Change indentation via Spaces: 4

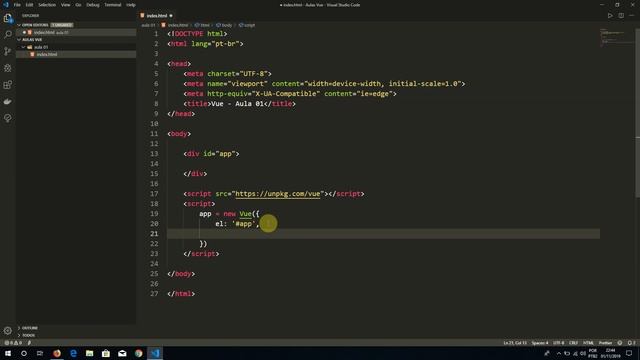click(540, 343)
